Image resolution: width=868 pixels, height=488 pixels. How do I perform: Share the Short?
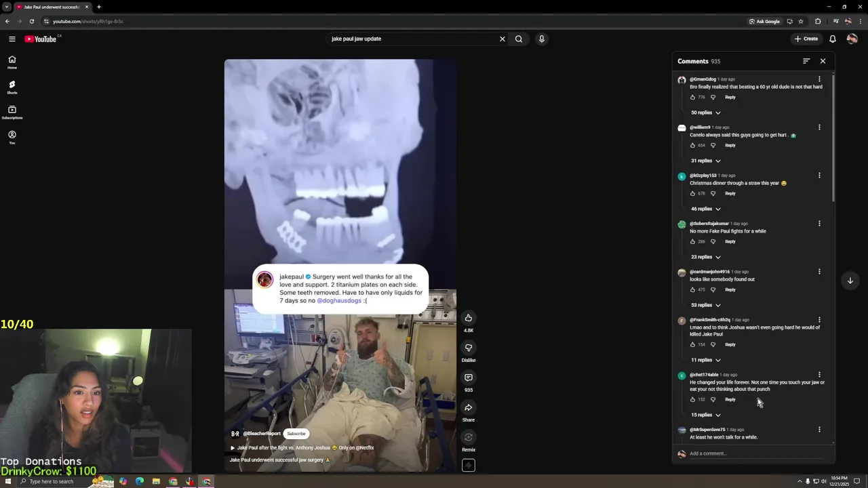469,407
